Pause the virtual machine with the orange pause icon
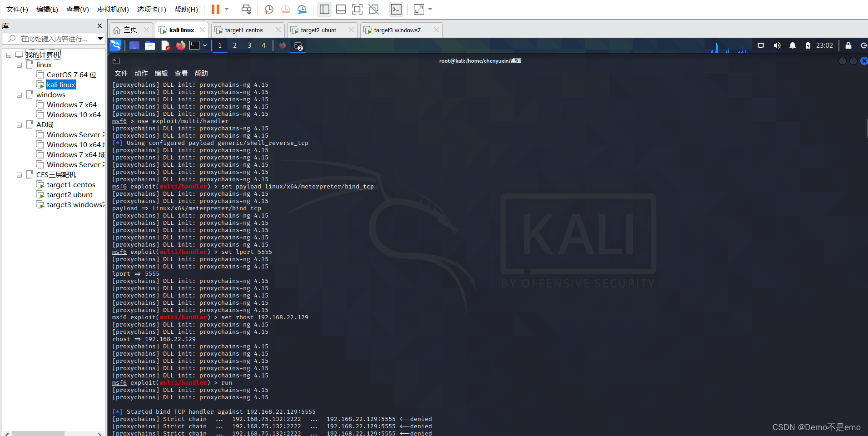868x436 pixels. click(x=215, y=9)
